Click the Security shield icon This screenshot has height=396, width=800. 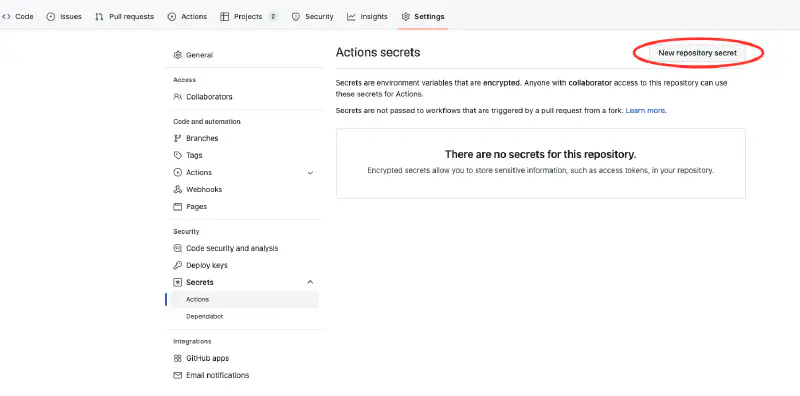295,16
